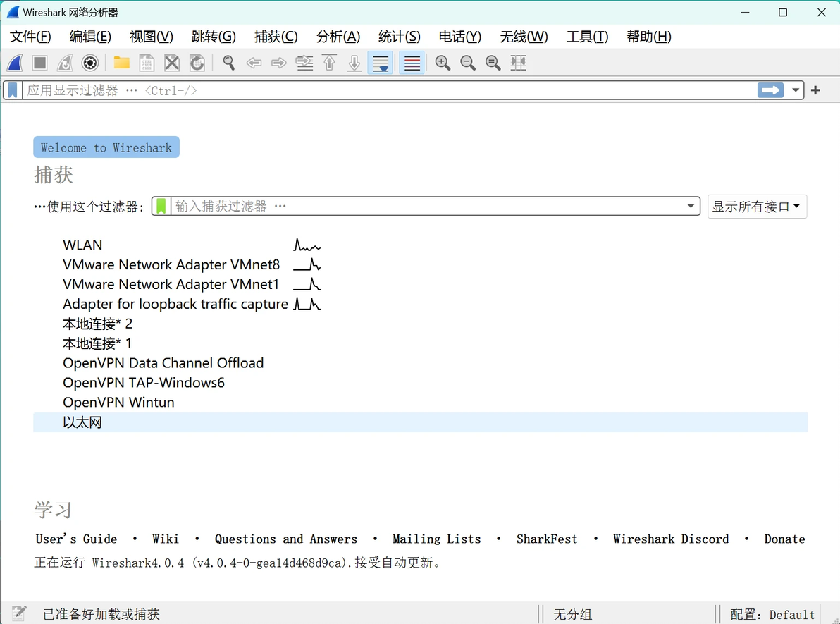The image size is (840, 624).
Task: Expand capture filter history dropdown arrow
Action: click(691, 206)
